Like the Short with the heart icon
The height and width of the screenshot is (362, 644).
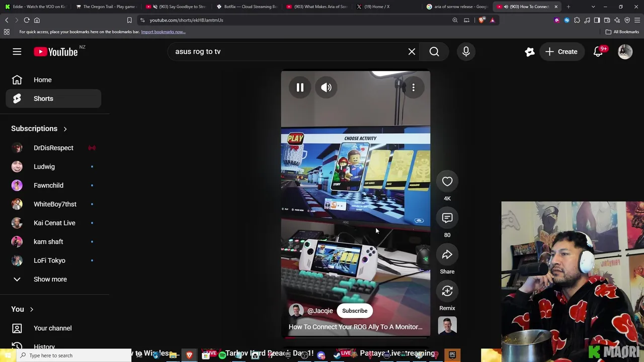[447, 182]
